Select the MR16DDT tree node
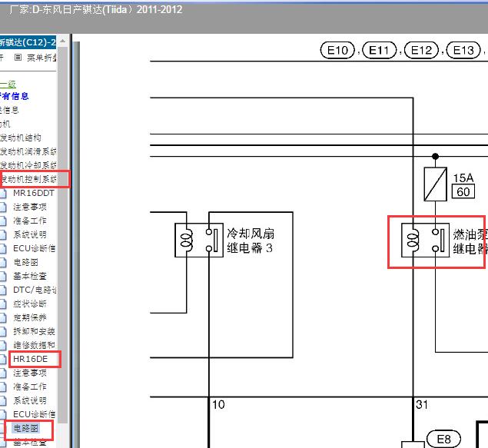Screen dimensions: 488x448 pyautogui.click(x=34, y=193)
